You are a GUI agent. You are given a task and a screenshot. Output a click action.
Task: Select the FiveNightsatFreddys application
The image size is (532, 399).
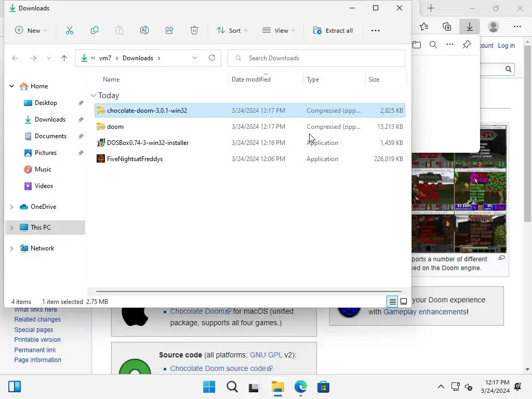(x=250, y=159)
